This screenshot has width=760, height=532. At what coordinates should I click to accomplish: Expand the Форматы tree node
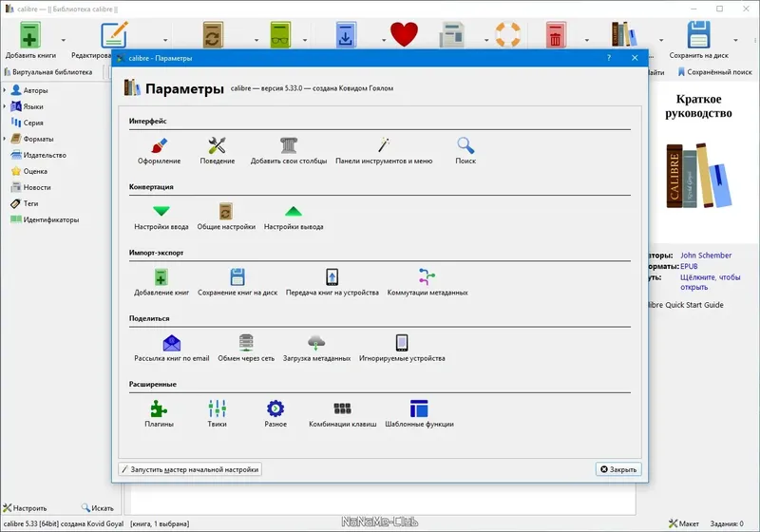[x=5, y=139]
